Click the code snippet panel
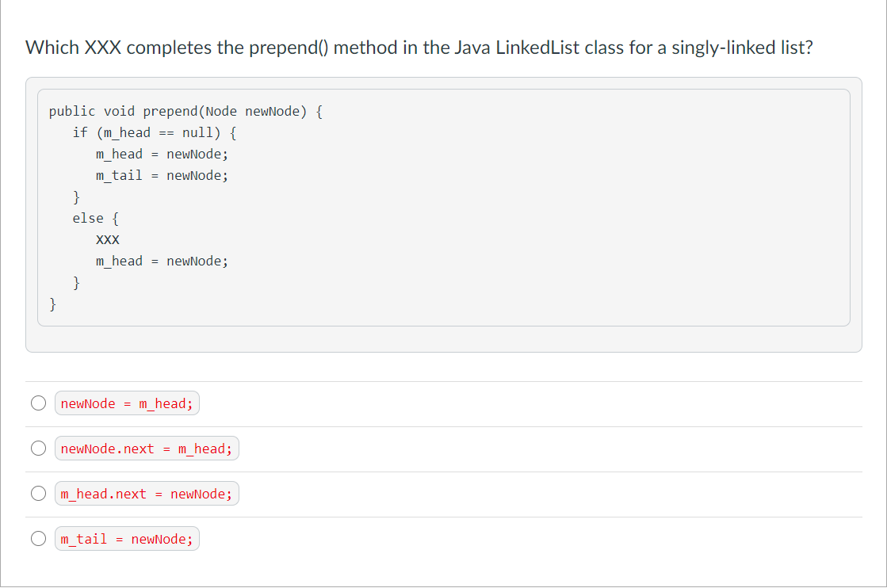 pyautogui.click(x=444, y=206)
